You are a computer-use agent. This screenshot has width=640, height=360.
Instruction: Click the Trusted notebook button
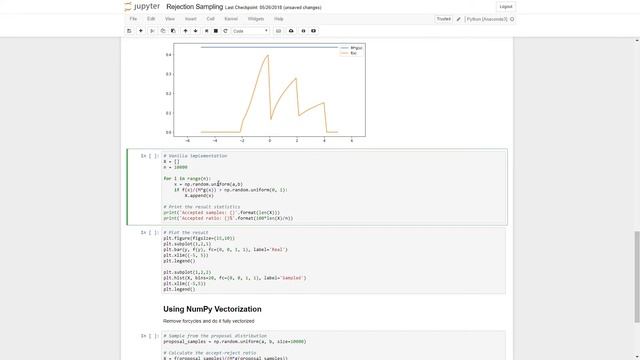pos(444,19)
